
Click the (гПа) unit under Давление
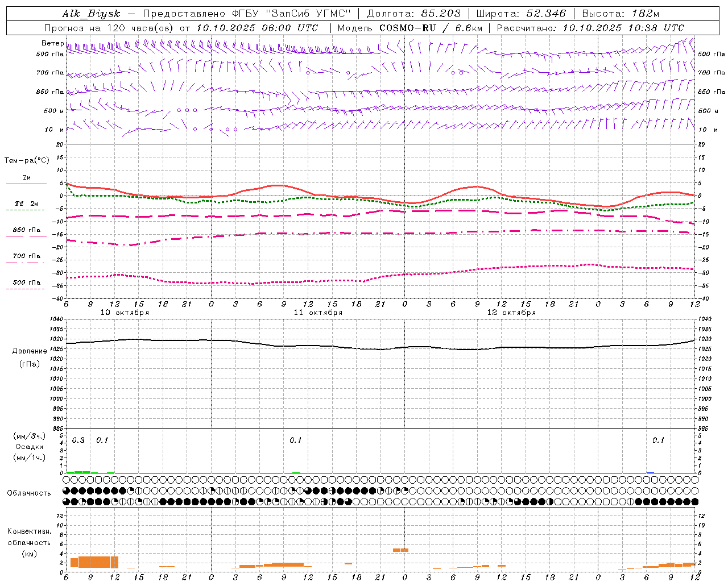click(x=30, y=364)
